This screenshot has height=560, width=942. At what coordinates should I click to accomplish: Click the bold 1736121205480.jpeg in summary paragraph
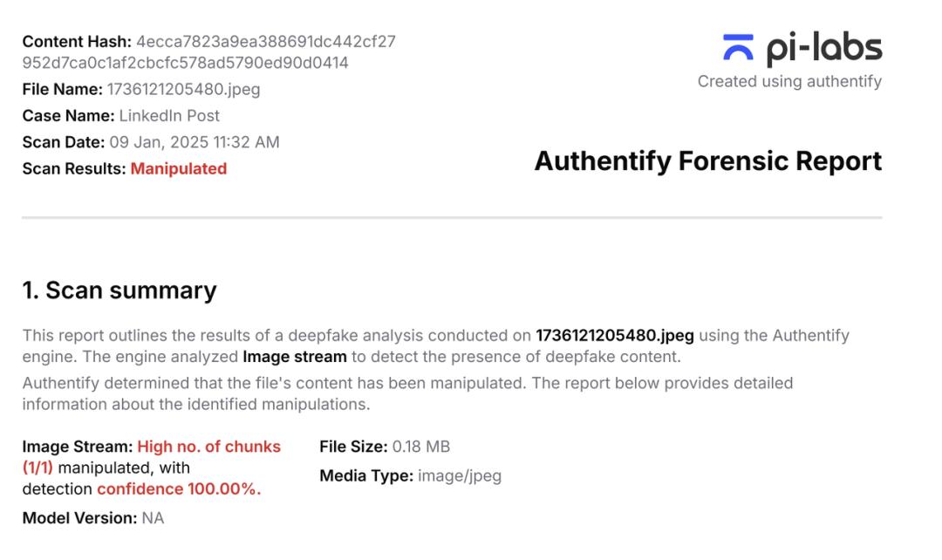pyautogui.click(x=615, y=335)
